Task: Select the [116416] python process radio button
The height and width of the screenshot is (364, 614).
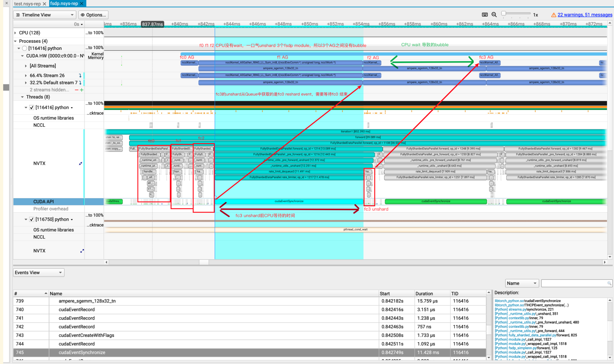Action: coord(24,48)
